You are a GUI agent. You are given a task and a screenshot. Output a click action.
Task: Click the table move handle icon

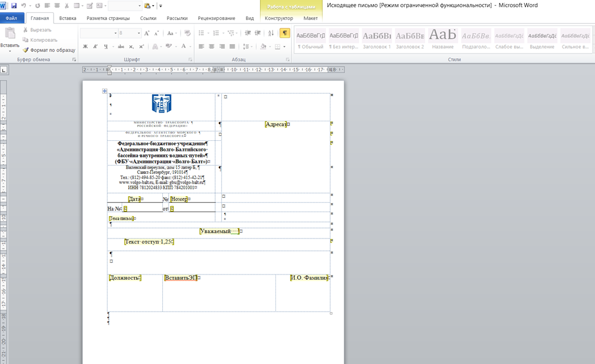(x=104, y=91)
